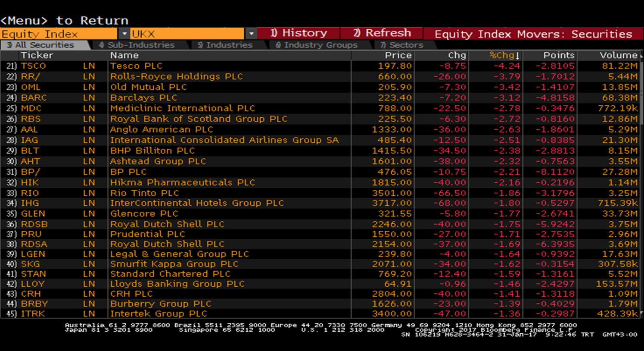
Task: Click Hikma Pharmaceuticals PLC name
Action: coord(182,182)
